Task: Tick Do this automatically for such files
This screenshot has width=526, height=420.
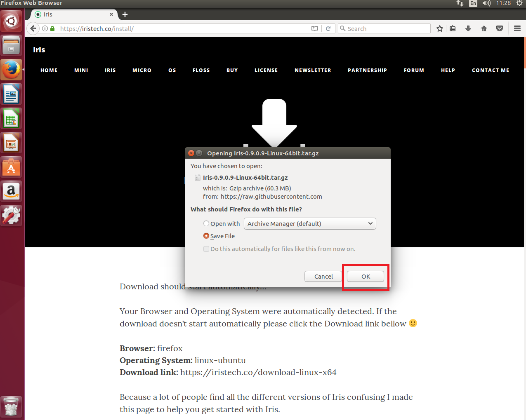Action: [x=206, y=249]
